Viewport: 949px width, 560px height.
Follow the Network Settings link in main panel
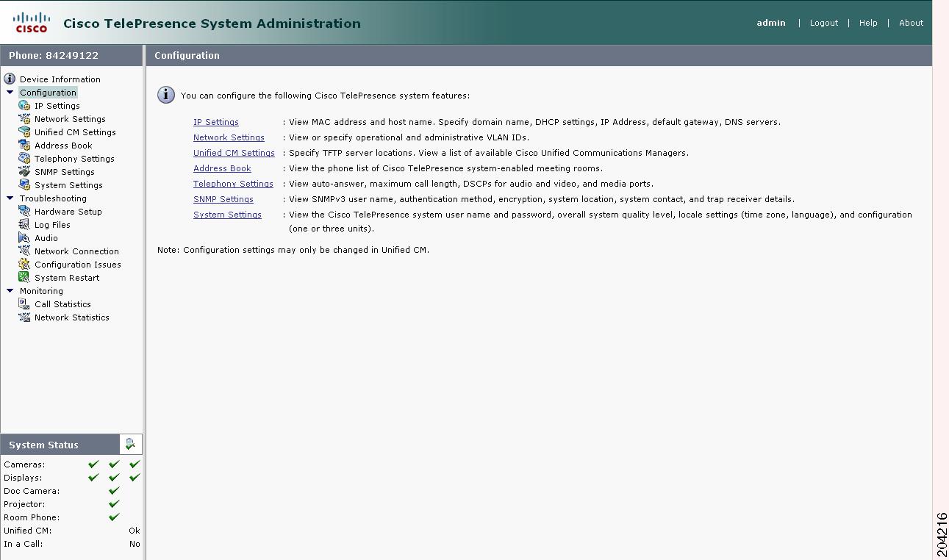(x=229, y=137)
